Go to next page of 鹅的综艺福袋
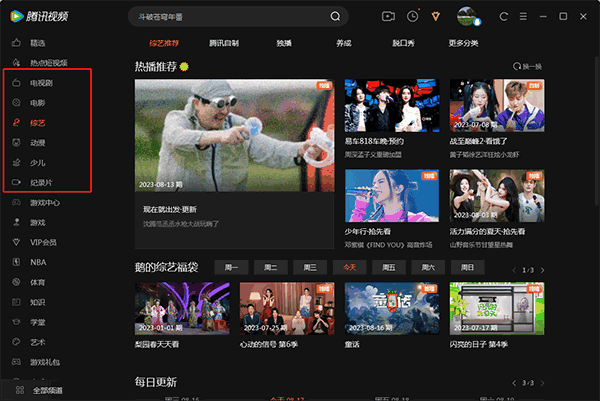The image size is (600, 401). coord(543,271)
